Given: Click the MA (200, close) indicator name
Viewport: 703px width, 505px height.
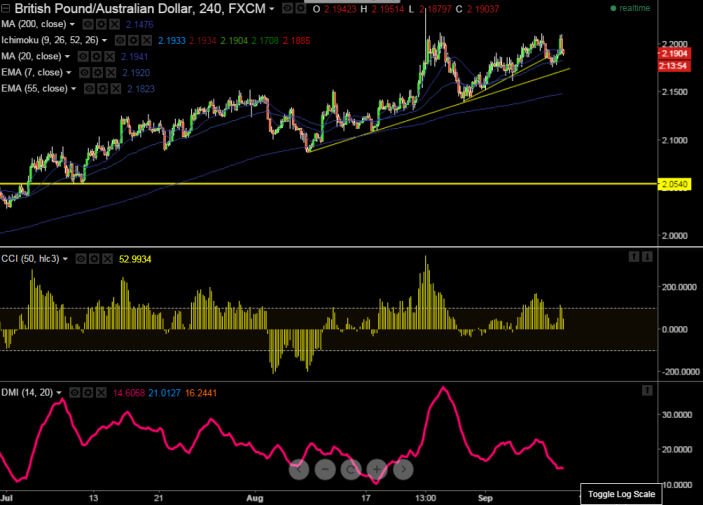Looking at the screenshot, I should (34, 24).
